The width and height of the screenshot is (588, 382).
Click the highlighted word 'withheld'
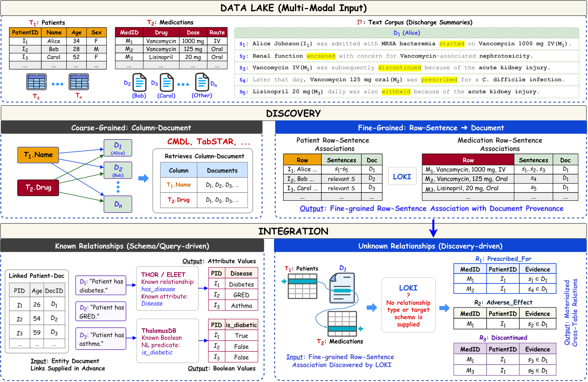(396, 92)
